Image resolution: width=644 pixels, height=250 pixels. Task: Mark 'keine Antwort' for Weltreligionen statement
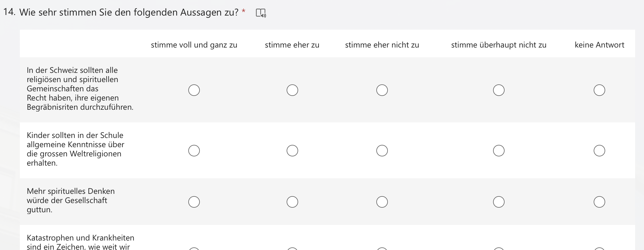click(599, 151)
